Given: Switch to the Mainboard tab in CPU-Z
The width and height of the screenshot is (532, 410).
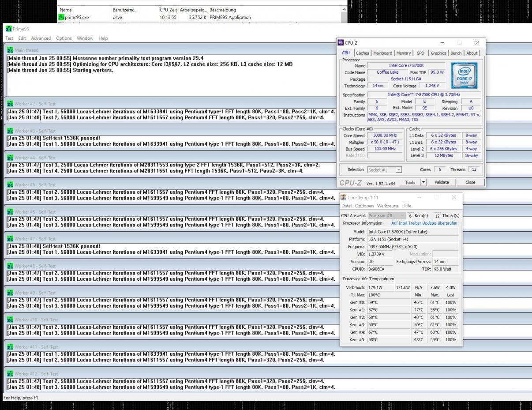Looking at the screenshot, I should (x=382, y=53).
